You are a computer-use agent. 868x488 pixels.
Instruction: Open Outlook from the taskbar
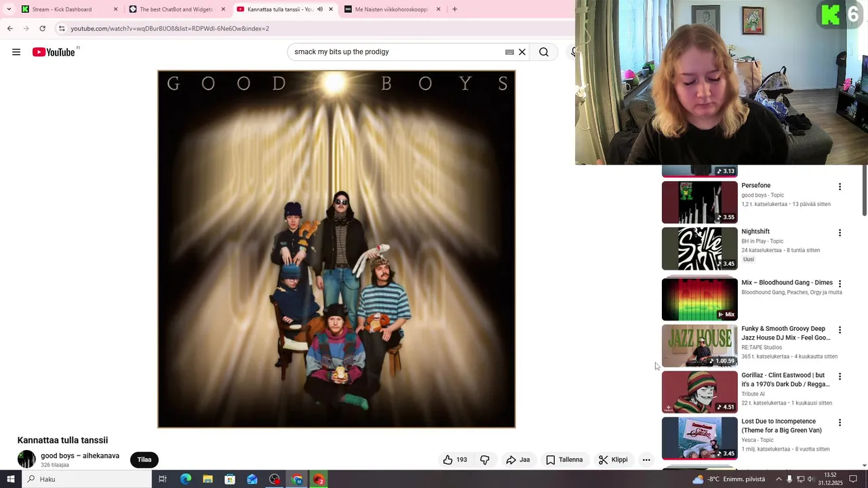click(252, 479)
